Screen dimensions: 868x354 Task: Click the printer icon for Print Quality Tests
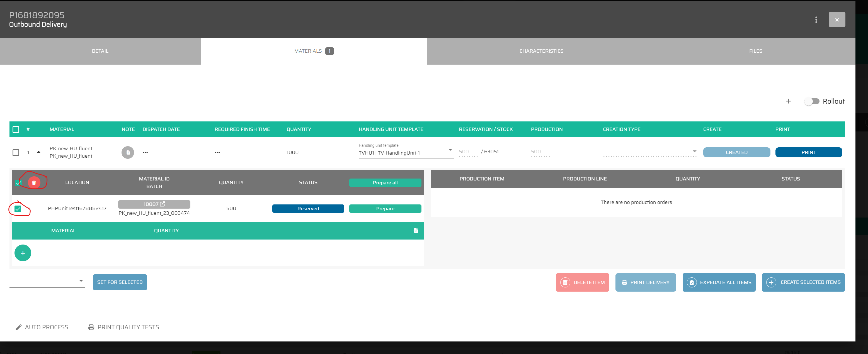[91, 327]
